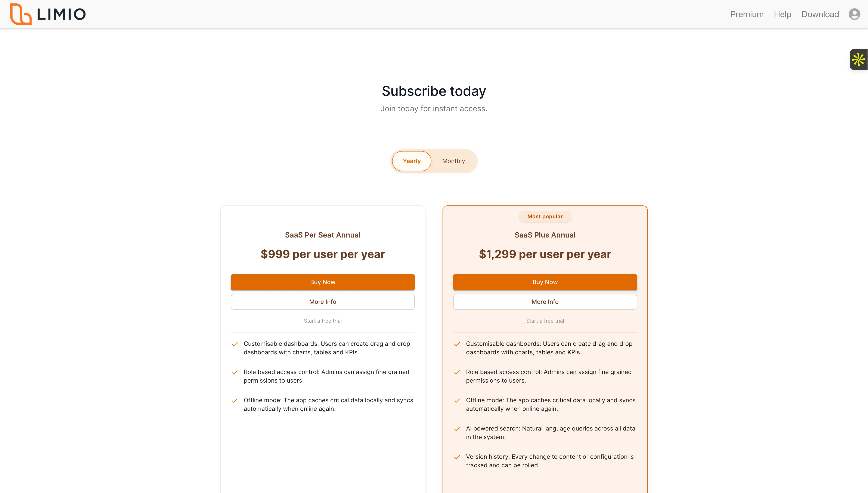Switch billing to Monthly

click(x=453, y=161)
